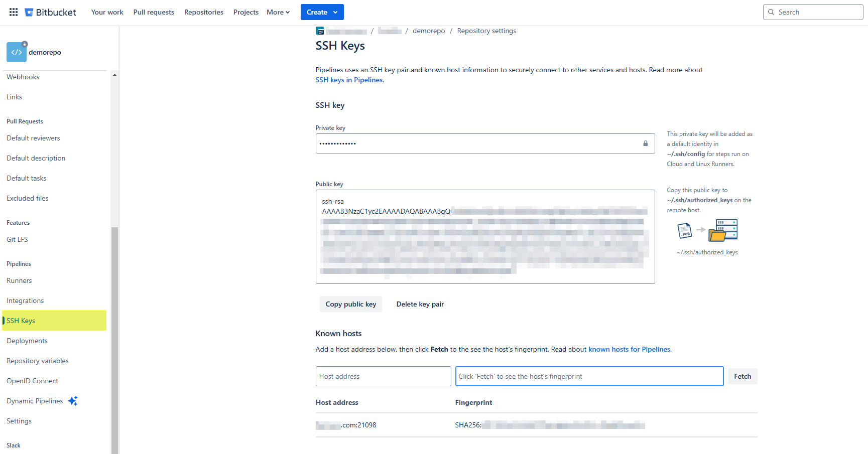Open Pull requests in top navigation

154,12
